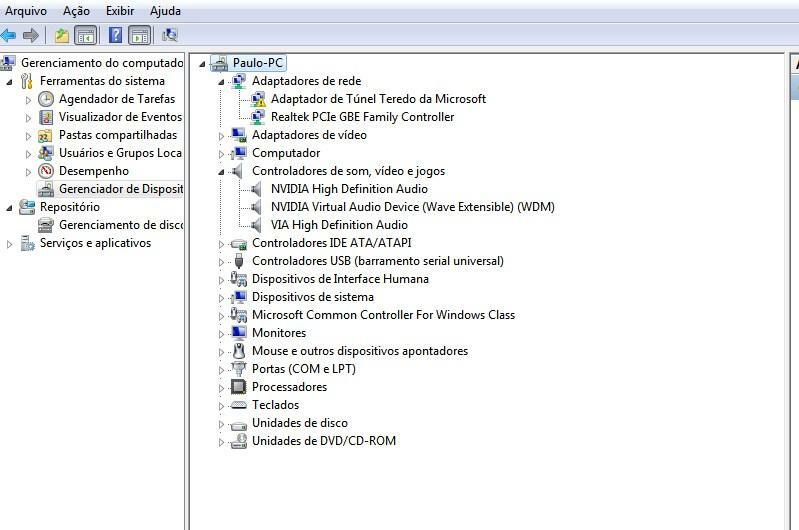Select the Unidades de disco label

(x=300, y=423)
